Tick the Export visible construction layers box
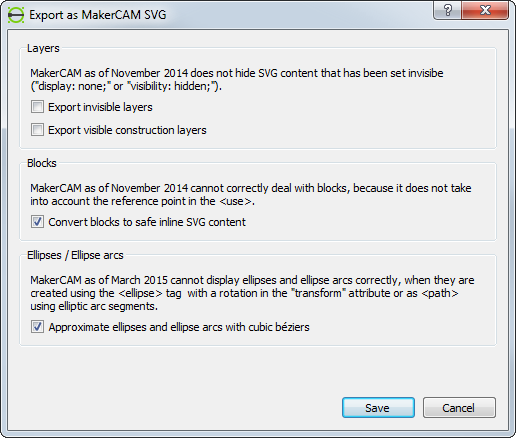Image resolution: width=516 pixels, height=438 pixels. [x=37, y=130]
